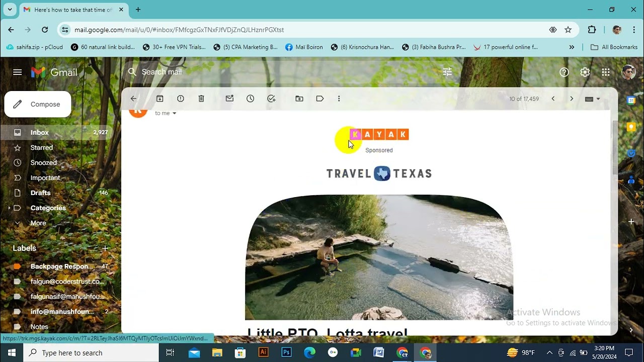Delete the open email with trash icon
The width and height of the screenshot is (644, 362).
(201, 99)
